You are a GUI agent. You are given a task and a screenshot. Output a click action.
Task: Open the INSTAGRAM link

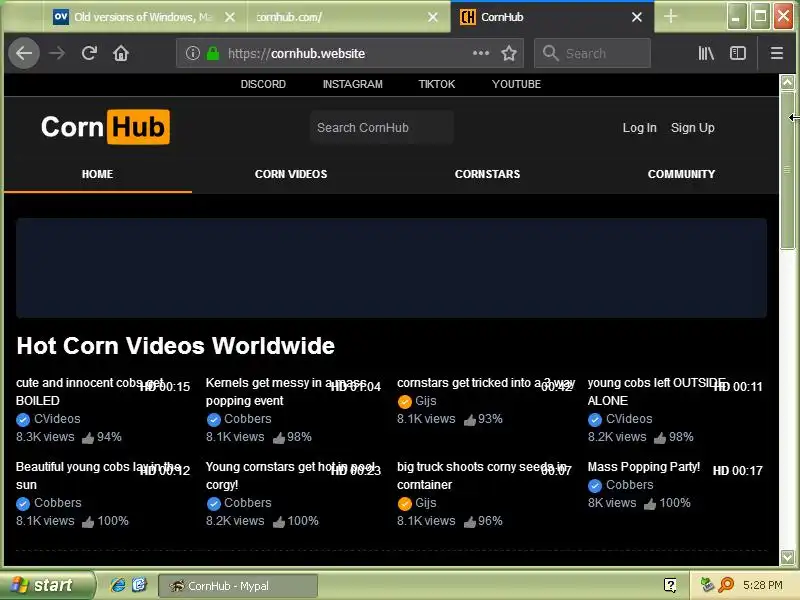point(353,84)
